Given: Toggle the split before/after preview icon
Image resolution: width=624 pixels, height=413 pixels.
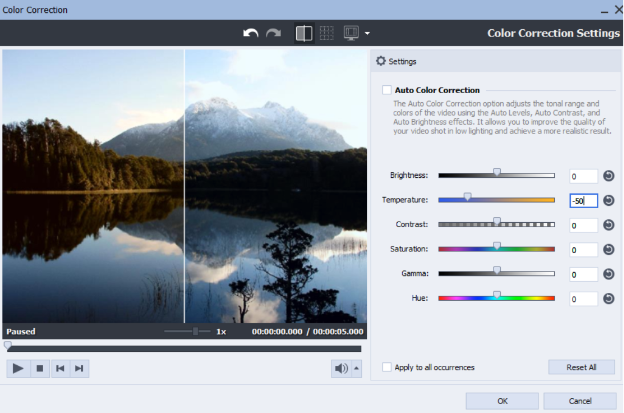Looking at the screenshot, I should [x=303, y=33].
